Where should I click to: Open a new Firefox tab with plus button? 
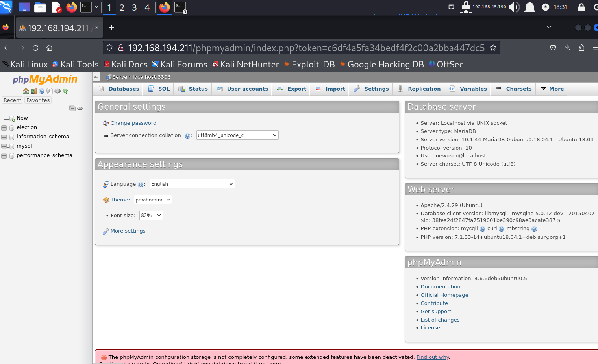pos(111,27)
